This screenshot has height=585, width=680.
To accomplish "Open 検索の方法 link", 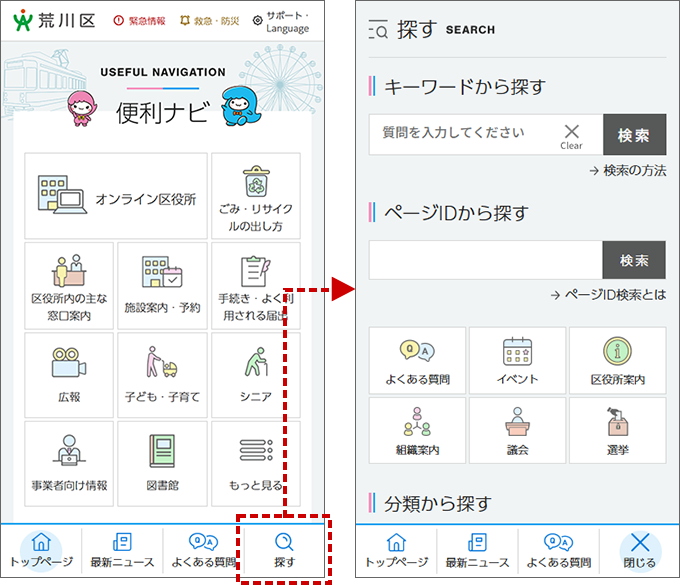I will [628, 171].
